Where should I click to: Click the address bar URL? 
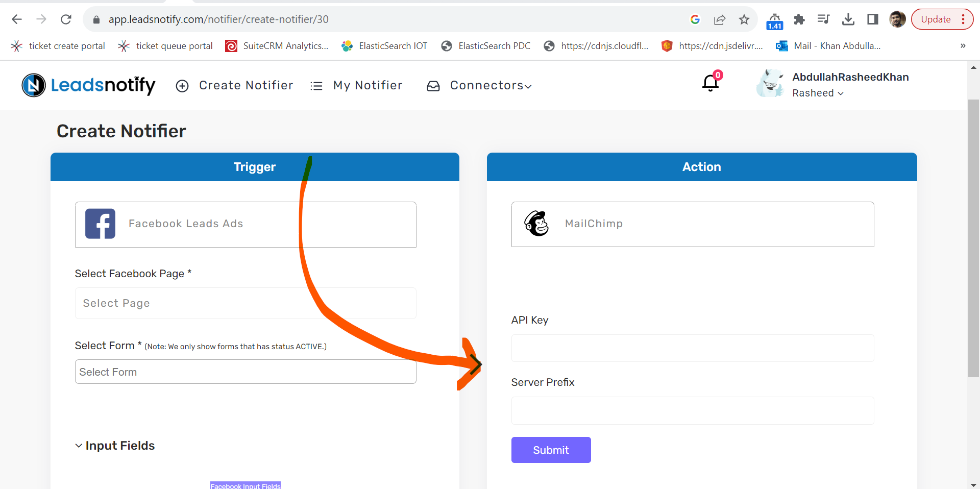(x=218, y=19)
